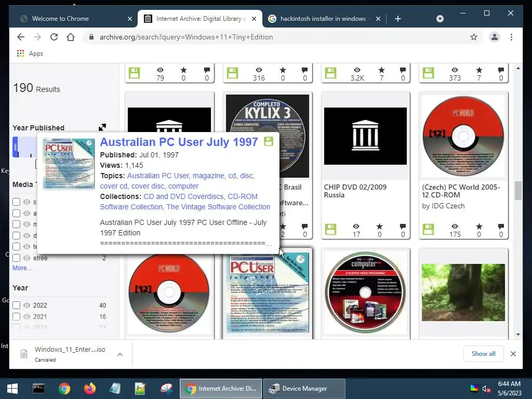Viewport: 532px width, 399px height.
Task: Expand the Windows_11_Enter....iso download options arrow
Action: pos(120,354)
